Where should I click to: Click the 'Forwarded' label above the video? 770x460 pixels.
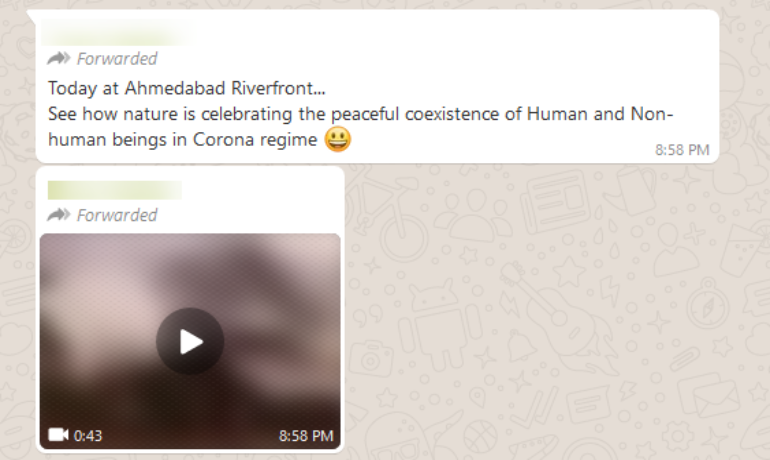click(x=117, y=215)
